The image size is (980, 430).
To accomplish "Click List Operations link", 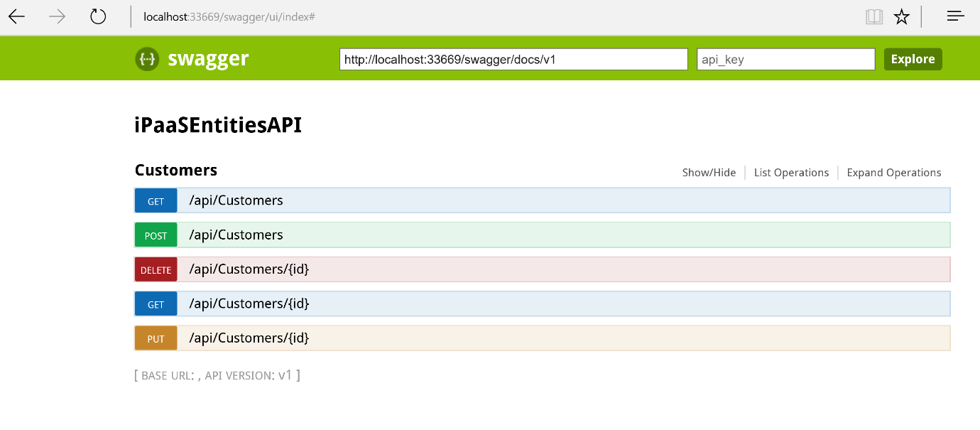I will pyautogui.click(x=791, y=173).
